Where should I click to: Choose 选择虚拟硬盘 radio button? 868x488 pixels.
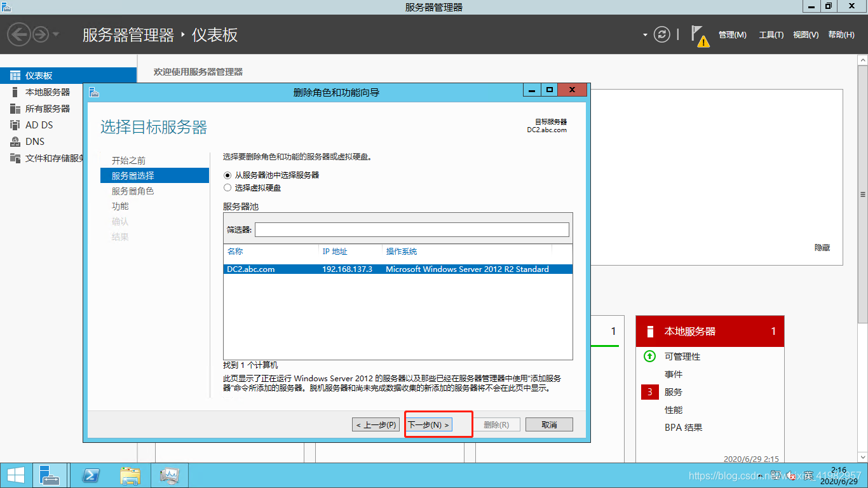(x=228, y=187)
